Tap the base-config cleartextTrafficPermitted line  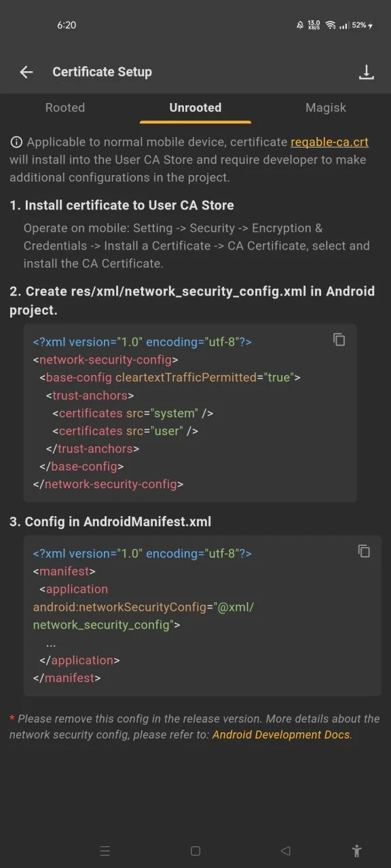(x=170, y=378)
